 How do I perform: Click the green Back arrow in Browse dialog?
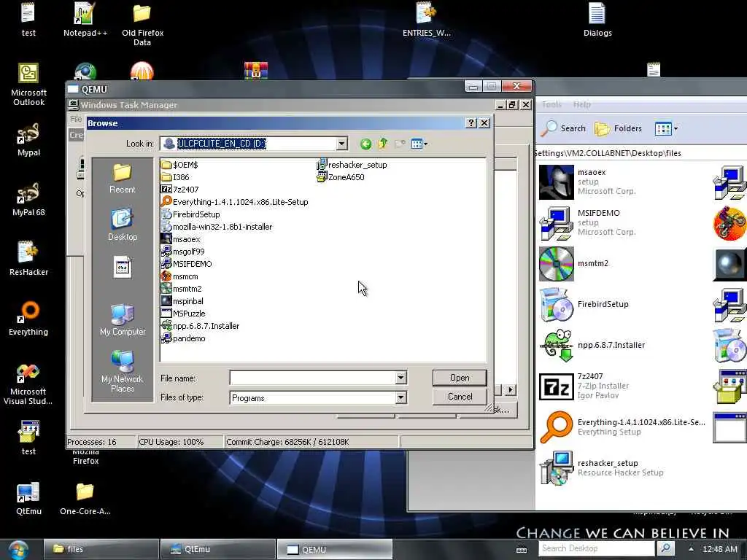click(x=365, y=144)
